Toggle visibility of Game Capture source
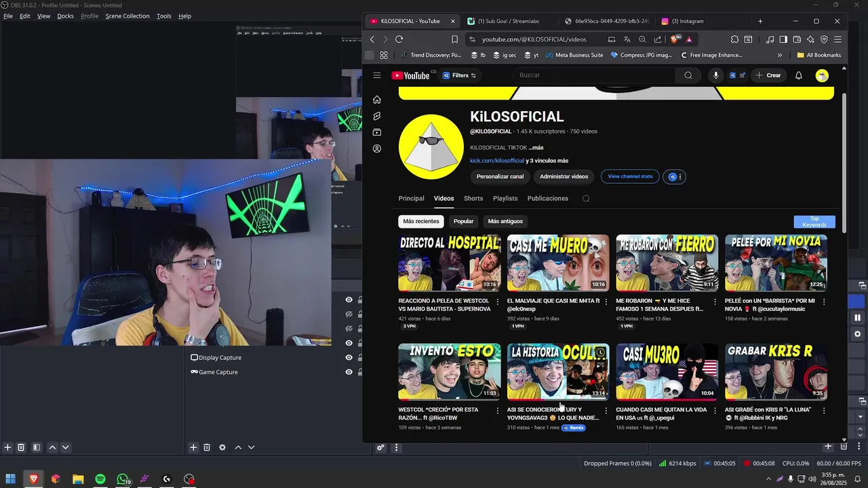 (x=349, y=371)
